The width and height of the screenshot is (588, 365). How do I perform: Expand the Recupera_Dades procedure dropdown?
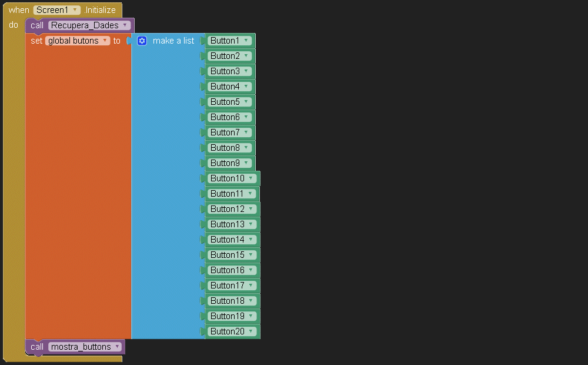125,25
